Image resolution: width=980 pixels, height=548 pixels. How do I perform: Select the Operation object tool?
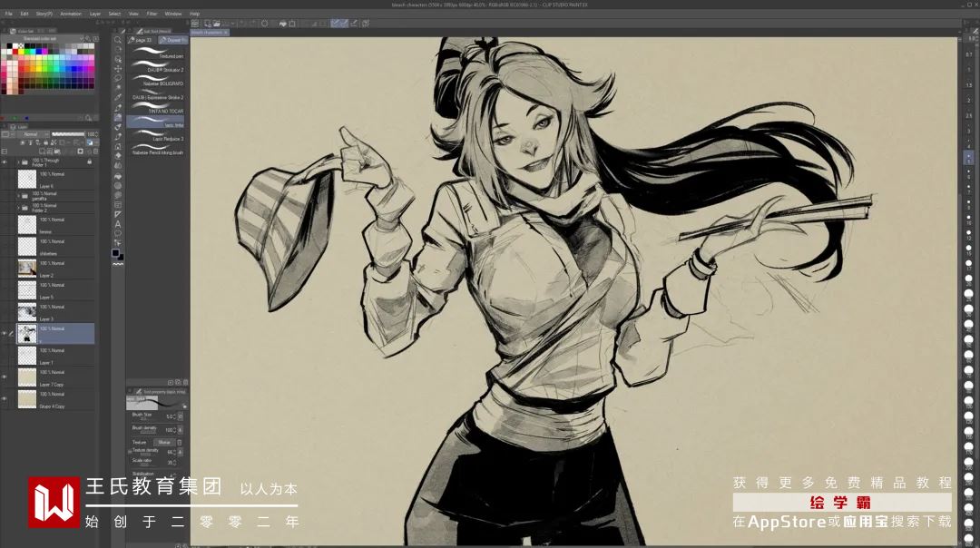point(117,59)
